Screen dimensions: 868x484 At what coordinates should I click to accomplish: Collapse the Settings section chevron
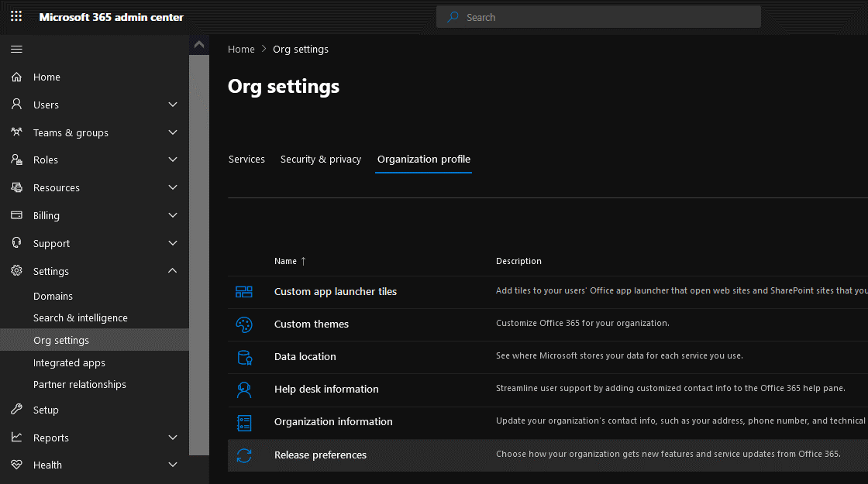[173, 271]
